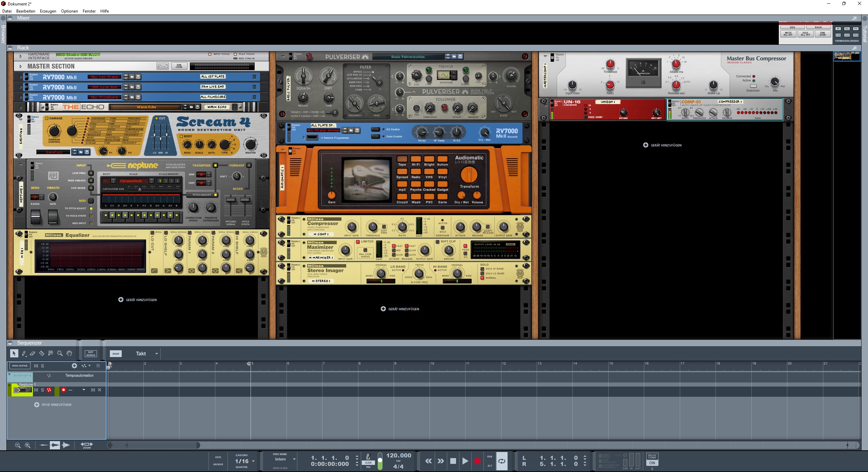The width and height of the screenshot is (868, 472).
Task: Toggle the PLAY FOCUS checkbox in hardware interface
Action: coord(236,54)
